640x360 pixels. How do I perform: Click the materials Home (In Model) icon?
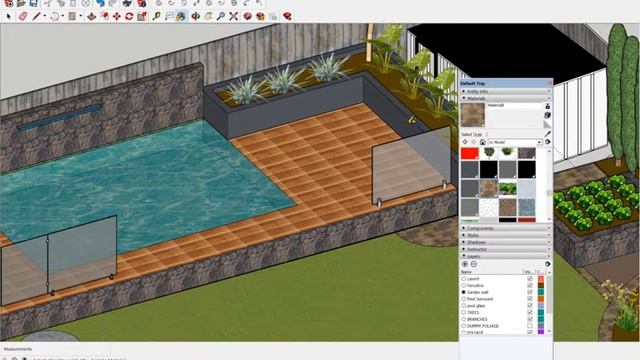point(482,142)
